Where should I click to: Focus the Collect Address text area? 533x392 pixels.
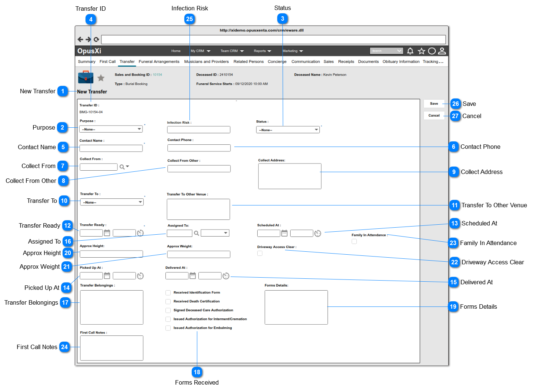point(290,176)
